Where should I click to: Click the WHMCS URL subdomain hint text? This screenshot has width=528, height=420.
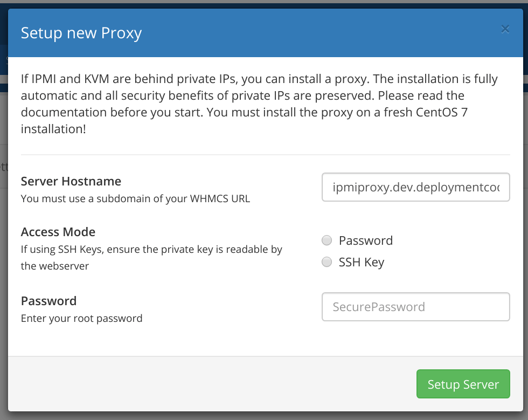point(135,198)
